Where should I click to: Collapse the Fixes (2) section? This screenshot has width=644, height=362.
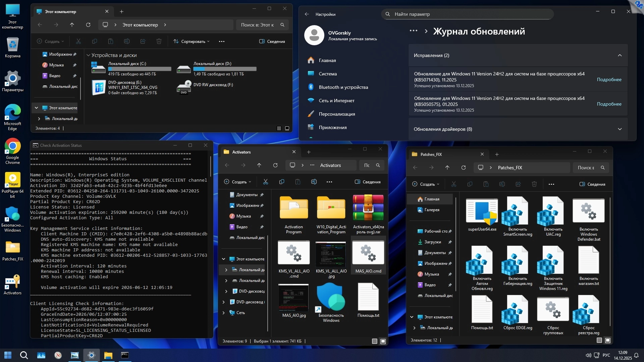pos(620,55)
